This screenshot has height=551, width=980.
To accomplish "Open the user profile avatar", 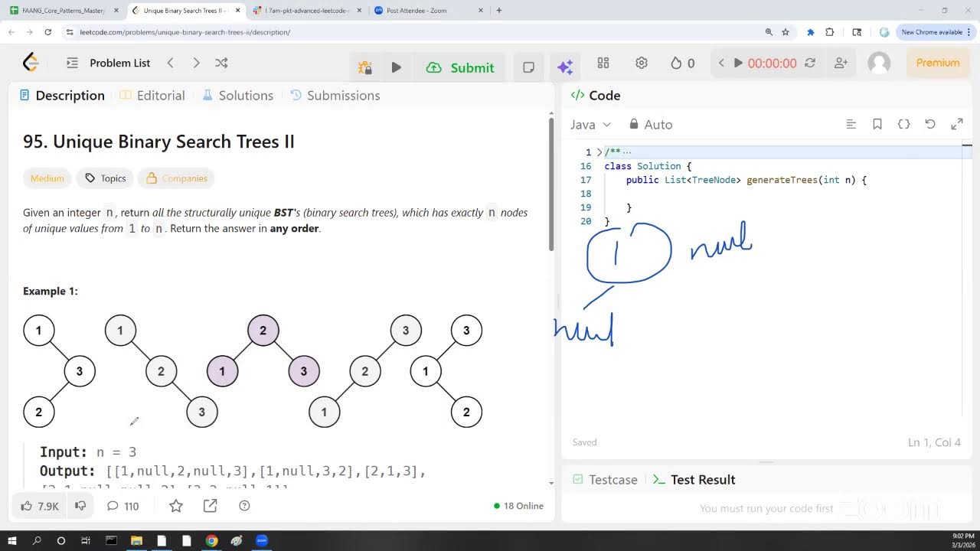I will tap(879, 63).
